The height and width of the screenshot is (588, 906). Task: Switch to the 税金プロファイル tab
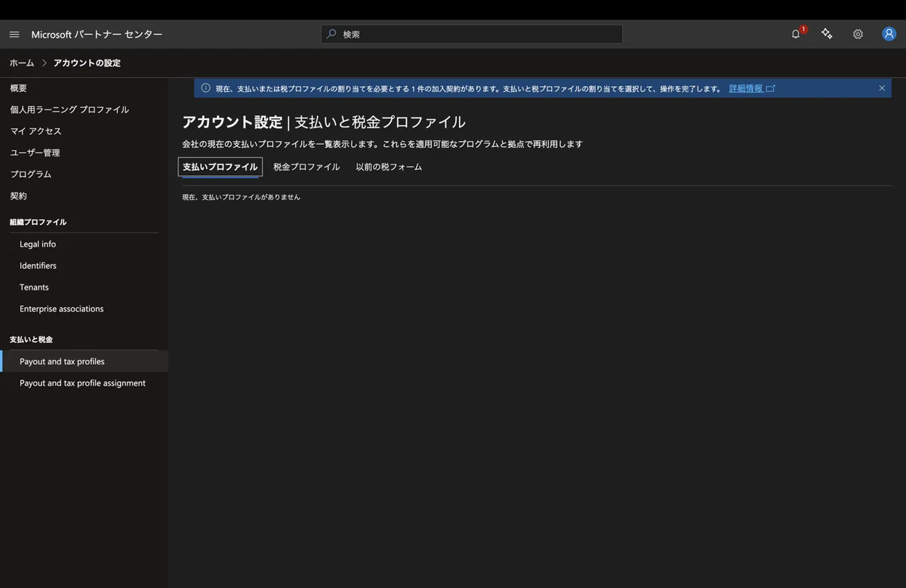pos(307,167)
